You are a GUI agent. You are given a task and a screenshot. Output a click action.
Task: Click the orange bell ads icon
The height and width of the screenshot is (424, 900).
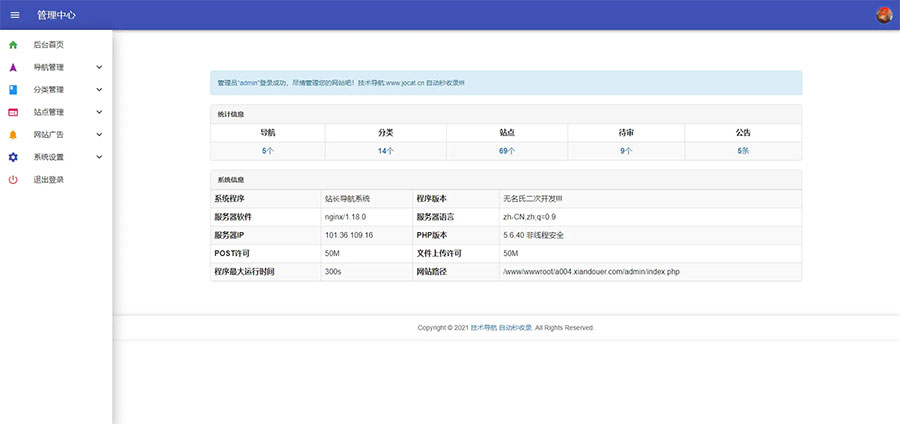coord(13,135)
